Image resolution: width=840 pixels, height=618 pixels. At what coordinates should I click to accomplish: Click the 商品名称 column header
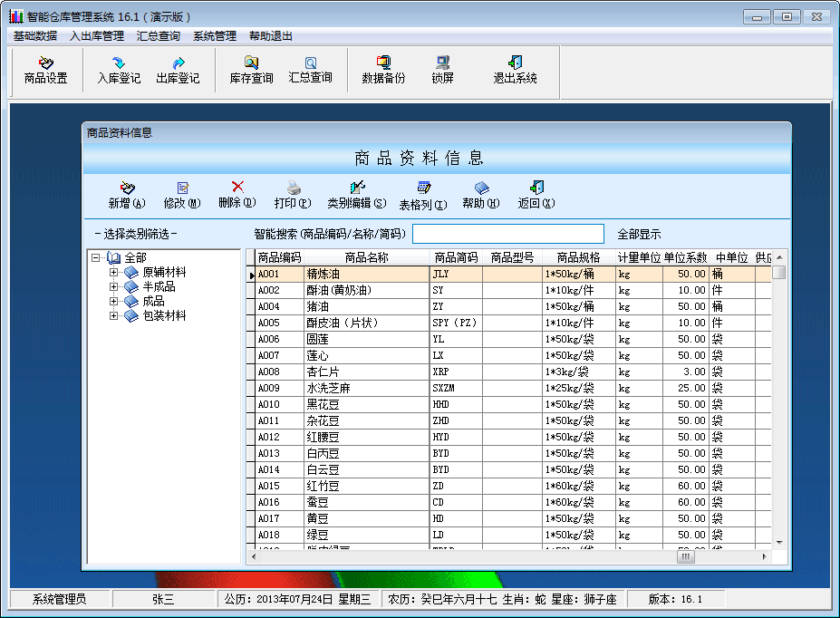[366, 257]
